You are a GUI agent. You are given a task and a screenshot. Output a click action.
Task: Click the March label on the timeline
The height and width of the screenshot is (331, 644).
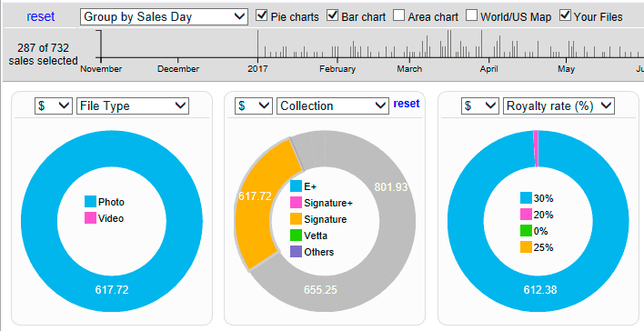point(409,69)
